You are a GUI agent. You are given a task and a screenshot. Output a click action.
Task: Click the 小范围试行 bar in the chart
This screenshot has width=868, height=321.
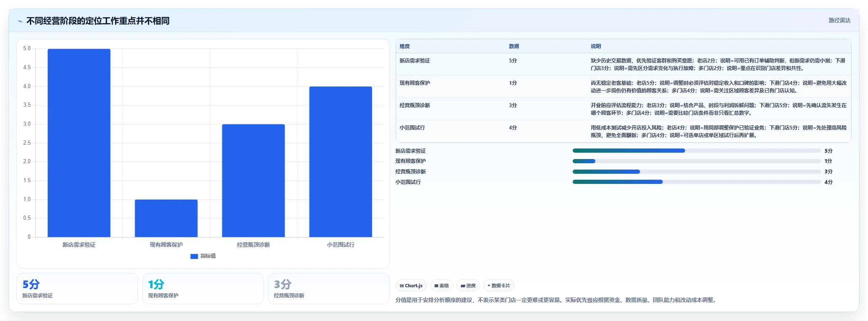click(x=340, y=162)
